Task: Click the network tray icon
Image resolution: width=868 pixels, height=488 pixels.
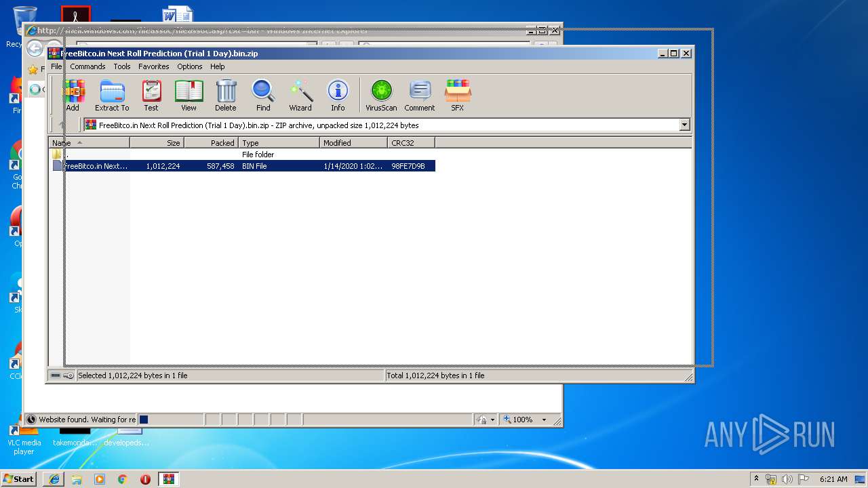Action: (x=771, y=479)
